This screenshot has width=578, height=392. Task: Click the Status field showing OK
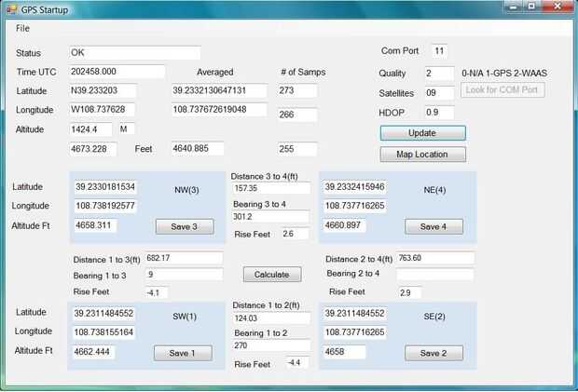tap(134, 53)
